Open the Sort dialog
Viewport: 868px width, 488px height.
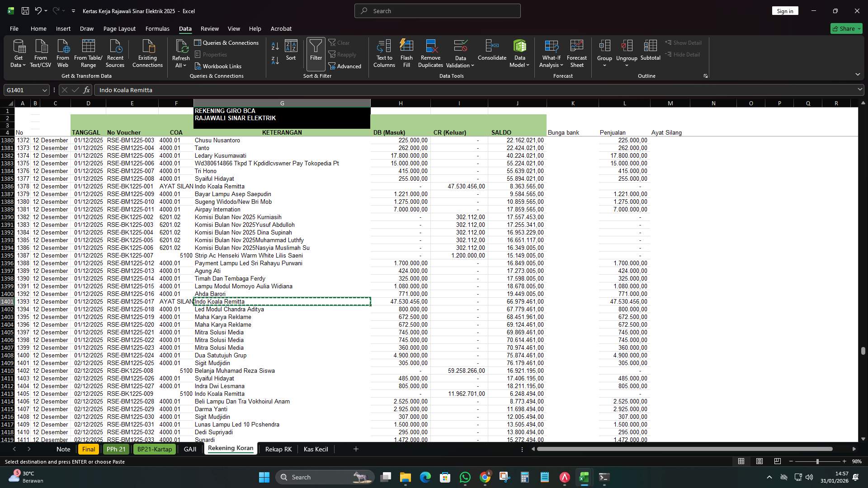point(291,52)
